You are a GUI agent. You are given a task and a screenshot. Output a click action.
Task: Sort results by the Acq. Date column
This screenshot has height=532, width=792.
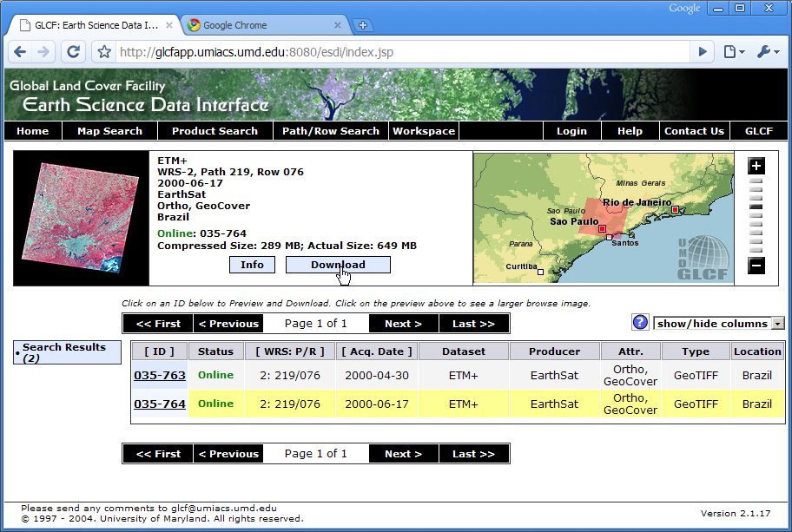377,351
